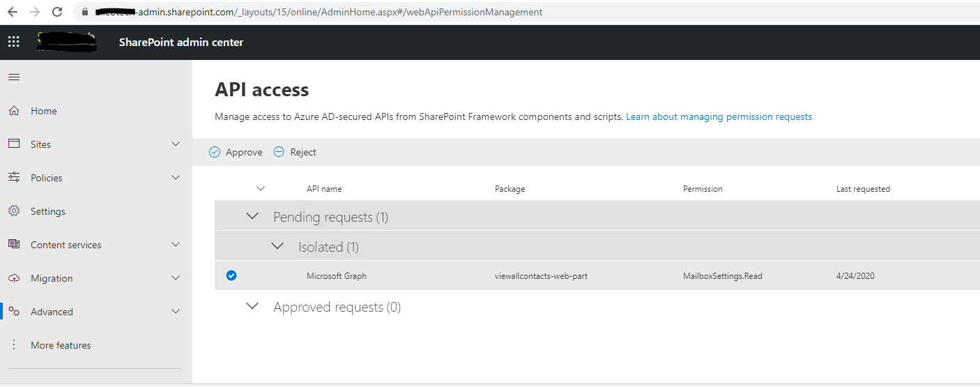The height and width of the screenshot is (387, 980).
Task: Select Migration menu label
Action: point(52,278)
